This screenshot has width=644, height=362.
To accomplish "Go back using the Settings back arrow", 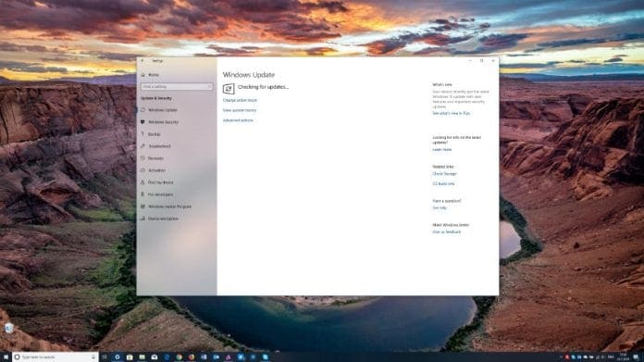I will pyautogui.click(x=142, y=61).
